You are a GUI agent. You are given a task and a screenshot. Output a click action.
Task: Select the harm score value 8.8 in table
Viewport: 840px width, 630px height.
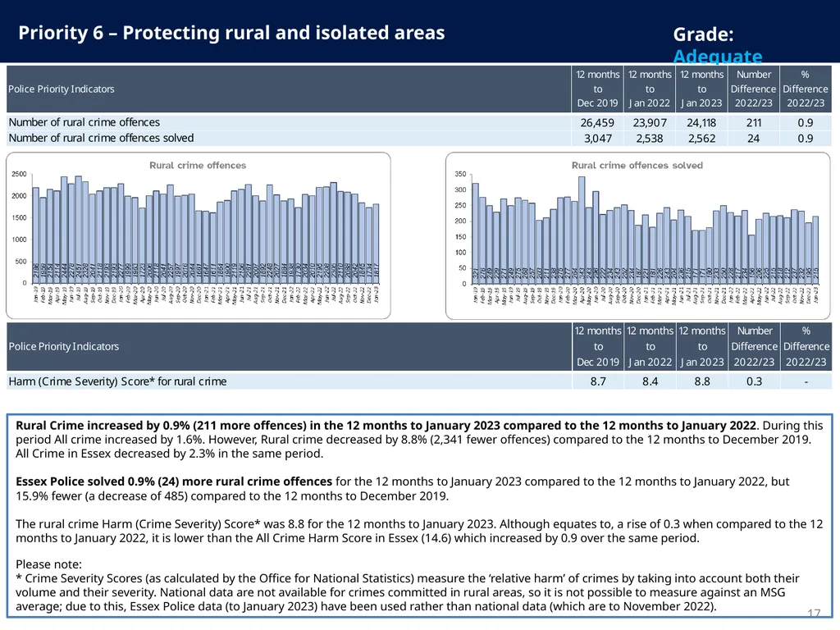(702, 381)
